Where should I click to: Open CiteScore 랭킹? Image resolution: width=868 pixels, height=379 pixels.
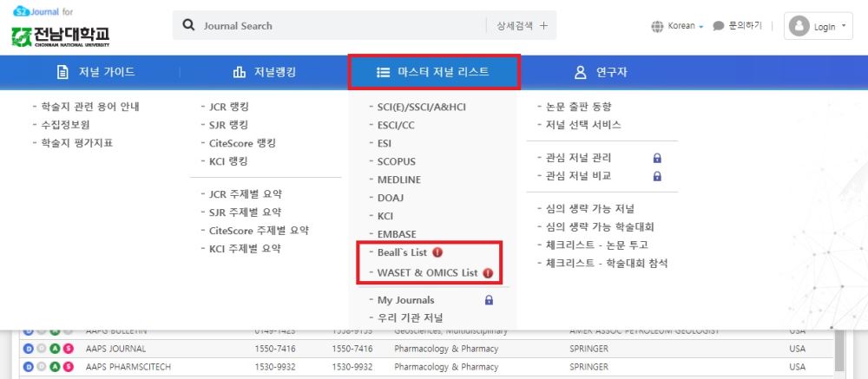pos(242,143)
